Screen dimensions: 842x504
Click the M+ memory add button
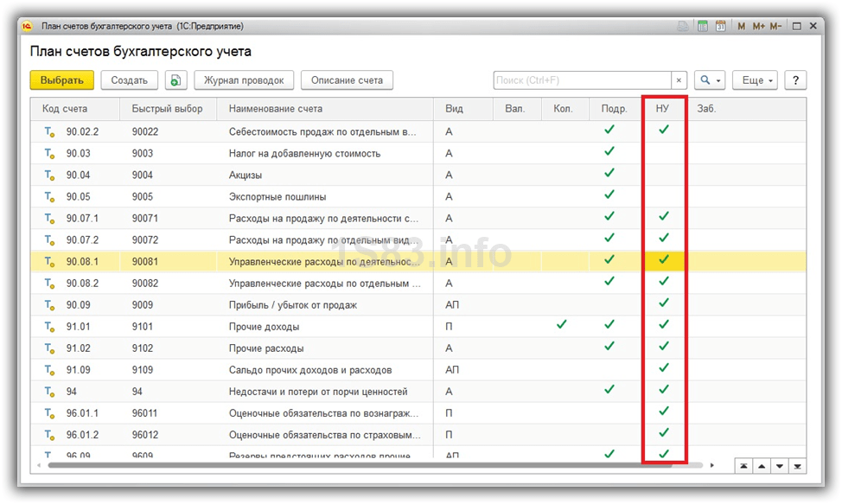pyautogui.click(x=759, y=26)
